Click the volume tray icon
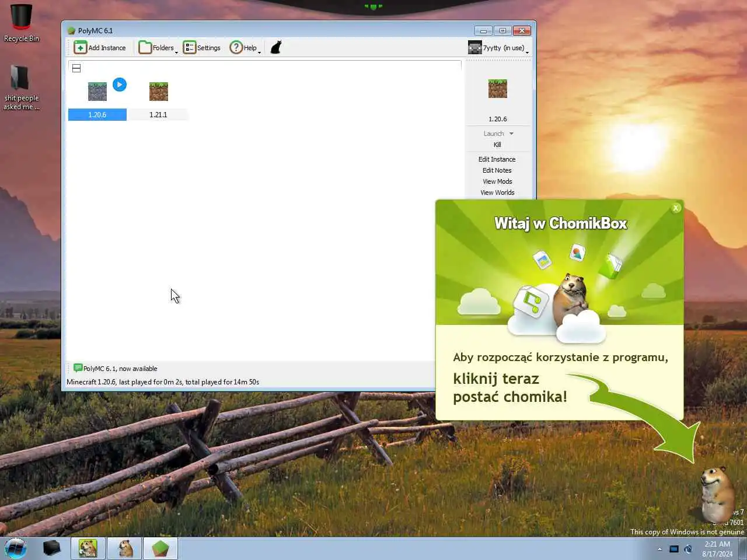747x560 pixels. (688, 549)
